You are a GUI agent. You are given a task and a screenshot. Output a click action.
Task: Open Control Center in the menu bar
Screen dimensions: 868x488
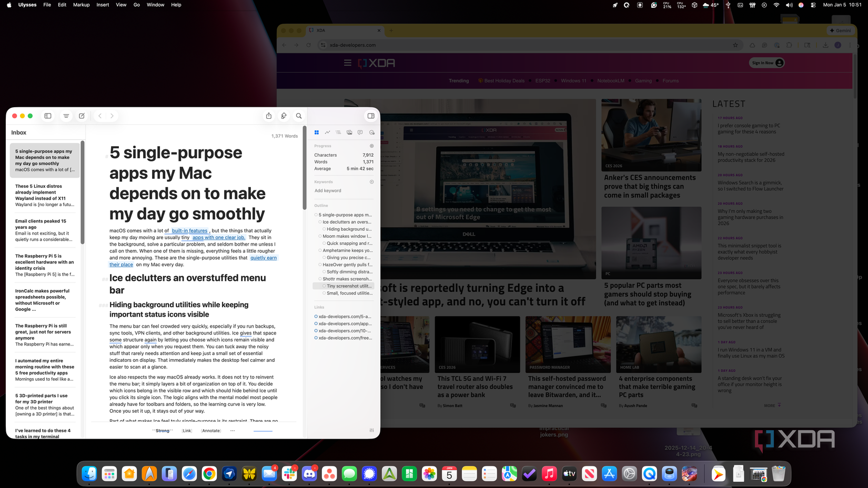813,5
